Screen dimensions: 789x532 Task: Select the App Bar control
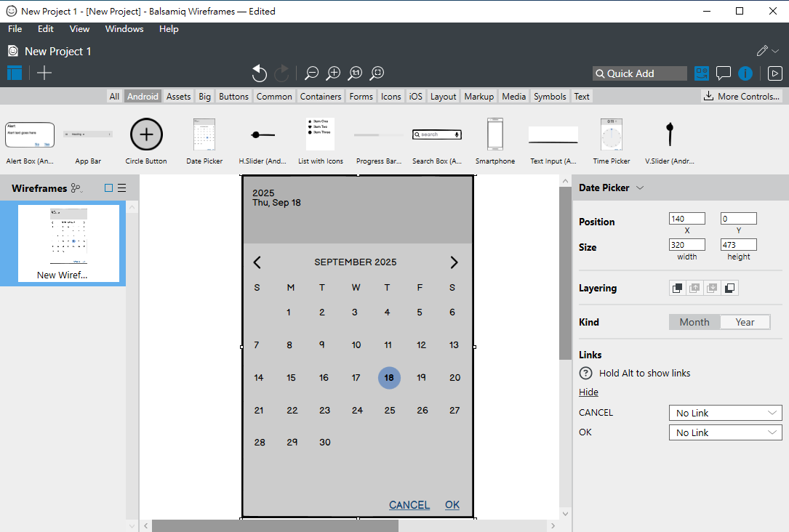[x=88, y=142]
